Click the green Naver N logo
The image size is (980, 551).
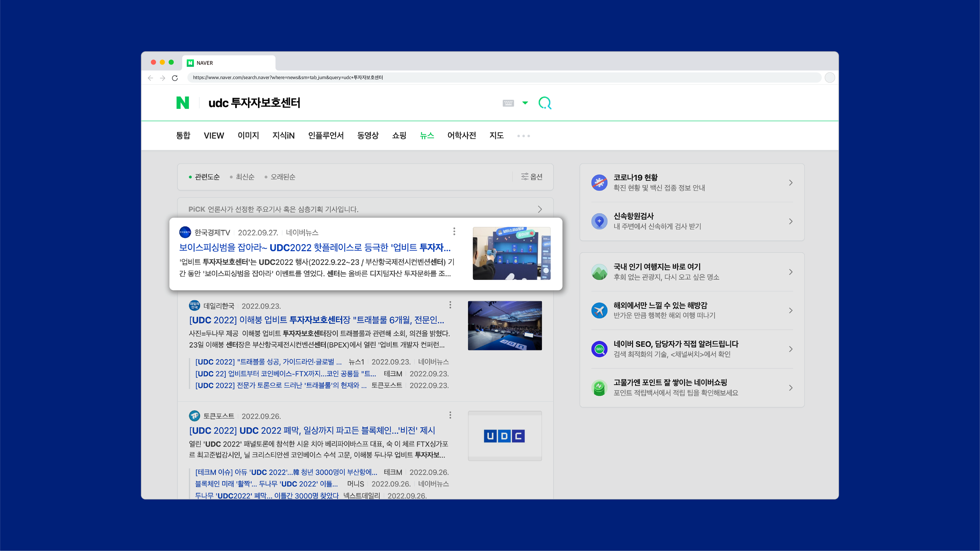[x=183, y=103]
